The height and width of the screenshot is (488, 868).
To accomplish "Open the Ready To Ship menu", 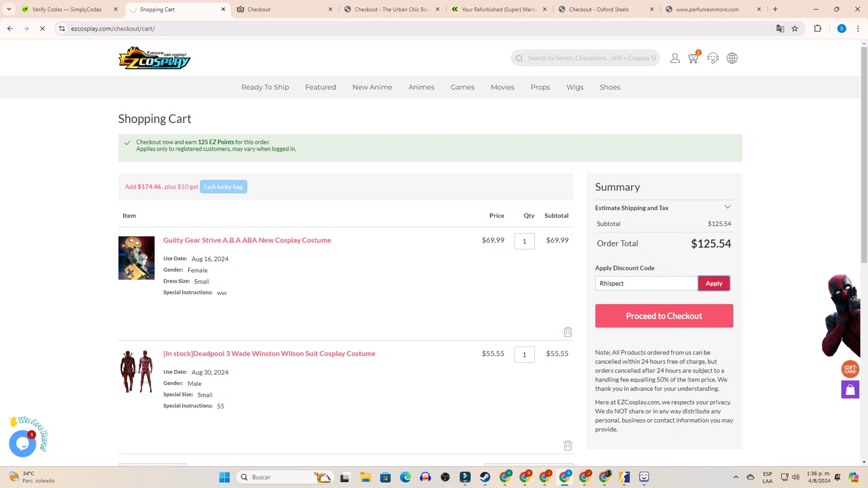I will [265, 87].
